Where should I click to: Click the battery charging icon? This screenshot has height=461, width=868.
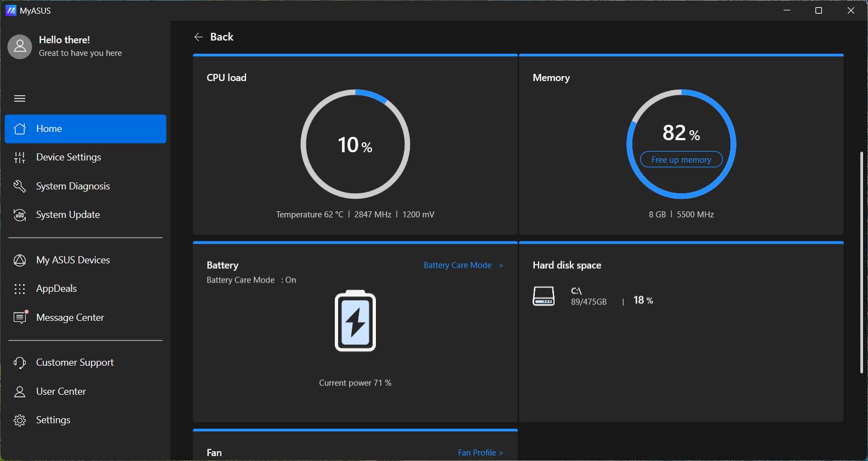(x=355, y=321)
